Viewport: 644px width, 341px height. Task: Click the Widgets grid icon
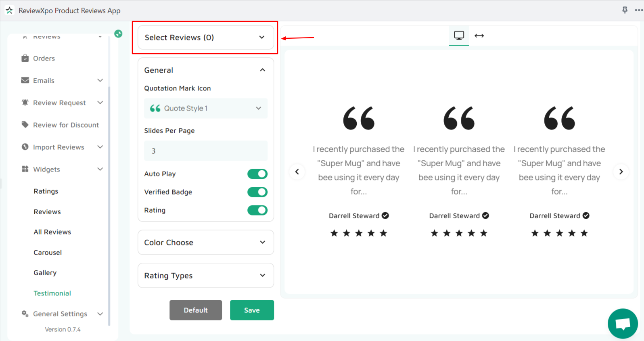pos(25,169)
